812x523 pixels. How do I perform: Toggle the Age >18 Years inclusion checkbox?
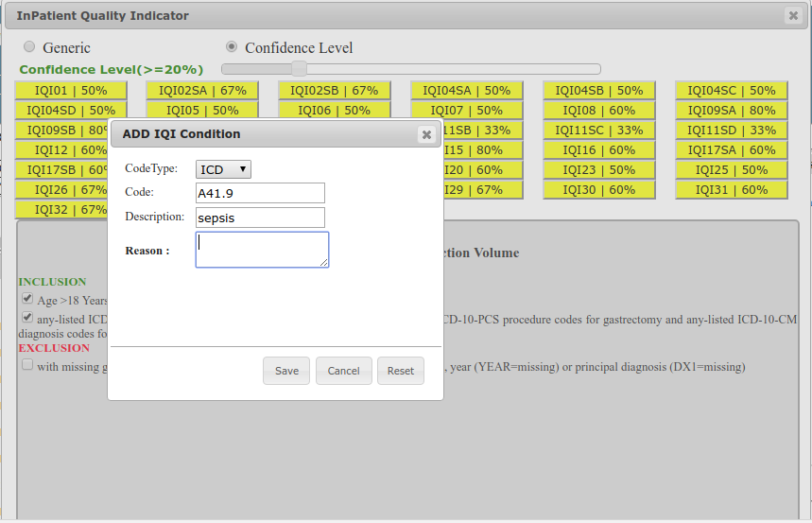27,299
